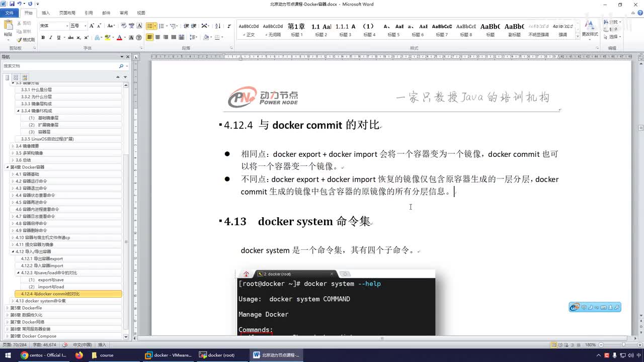Image resolution: width=644 pixels, height=362 pixels.
Task: Open the font size dropdown
Action: coord(85,26)
